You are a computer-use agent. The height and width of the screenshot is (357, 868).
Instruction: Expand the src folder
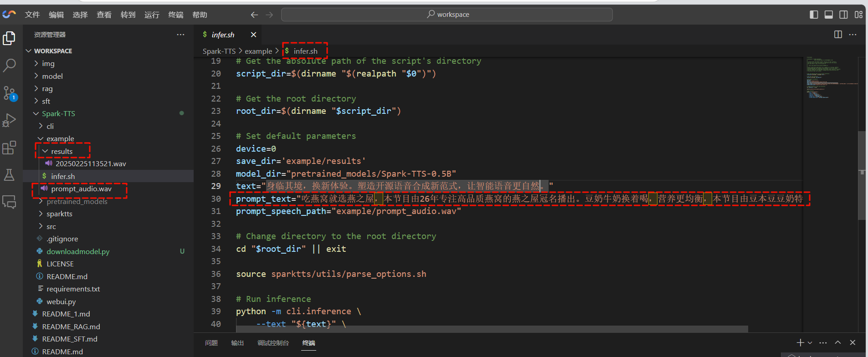108,226
